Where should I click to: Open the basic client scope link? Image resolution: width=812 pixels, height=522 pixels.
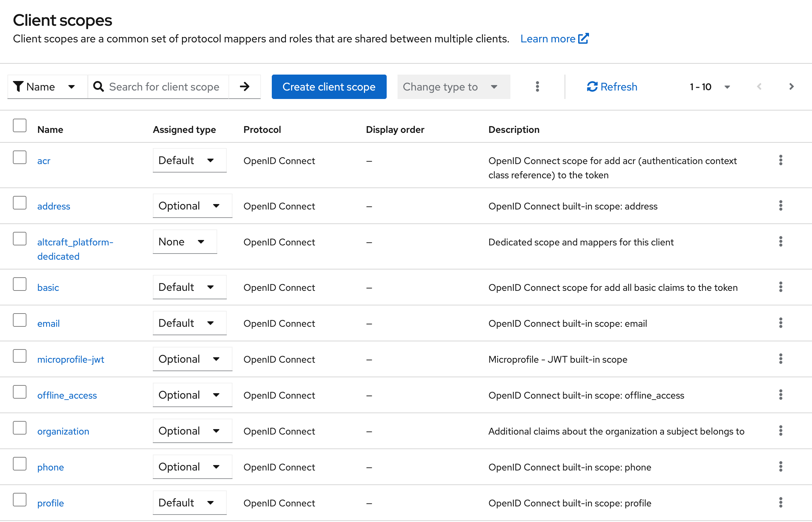tap(48, 287)
